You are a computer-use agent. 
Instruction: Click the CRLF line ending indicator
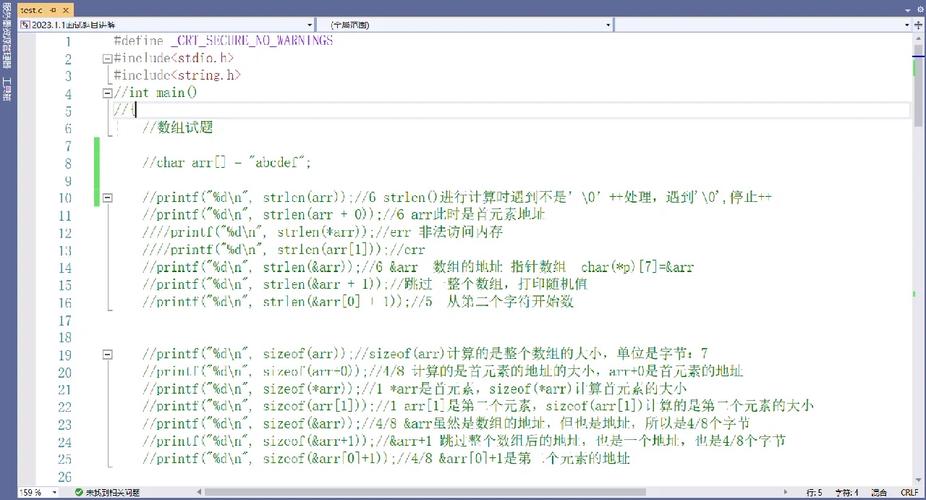[908, 492]
